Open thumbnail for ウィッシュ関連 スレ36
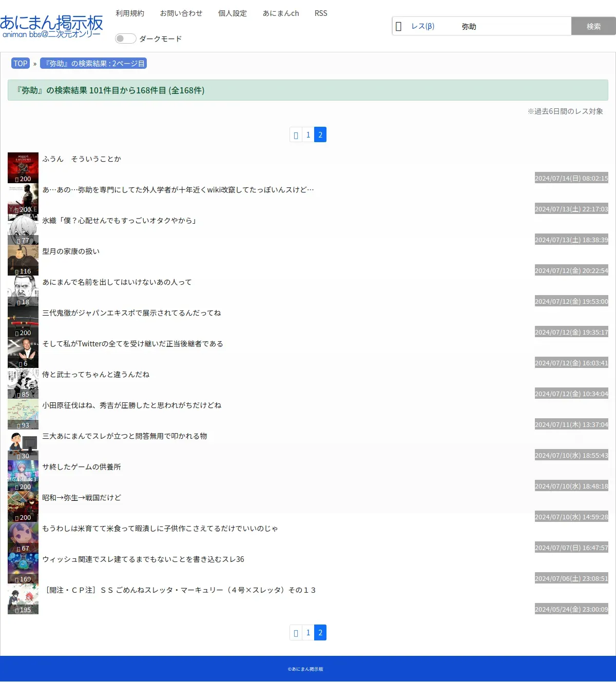The width and height of the screenshot is (616, 682). tap(23, 568)
